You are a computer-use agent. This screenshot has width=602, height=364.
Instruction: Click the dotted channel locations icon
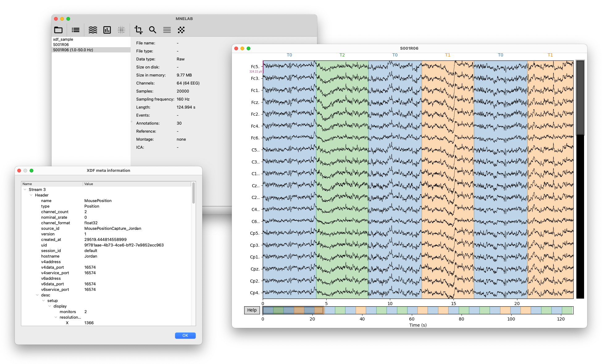point(121,30)
